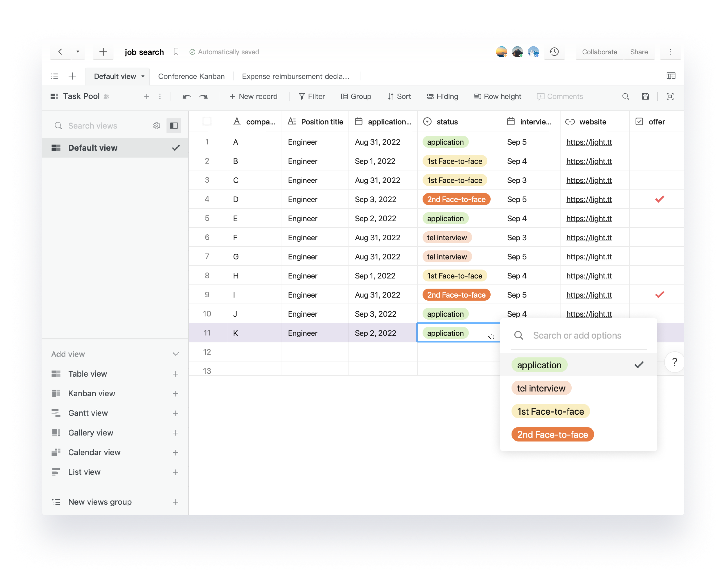The height and width of the screenshot is (584, 728).
Task: Open the dropdown arrow next to back button
Action: [78, 52]
